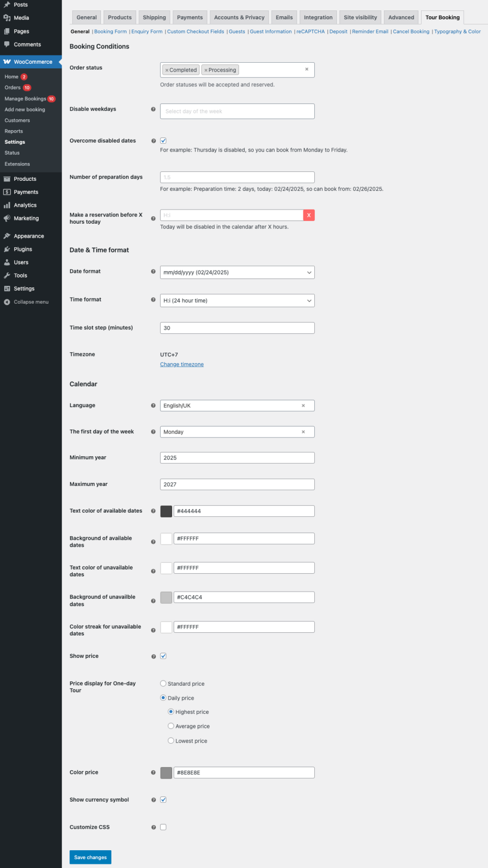Click the Collapse menu arrow icon

pyautogui.click(x=7, y=302)
